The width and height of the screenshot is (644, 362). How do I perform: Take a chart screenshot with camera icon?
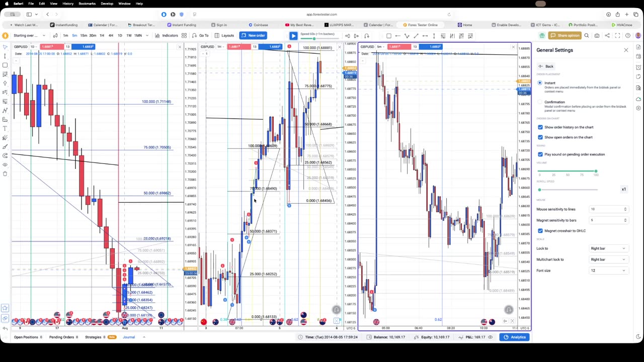tap(597, 36)
